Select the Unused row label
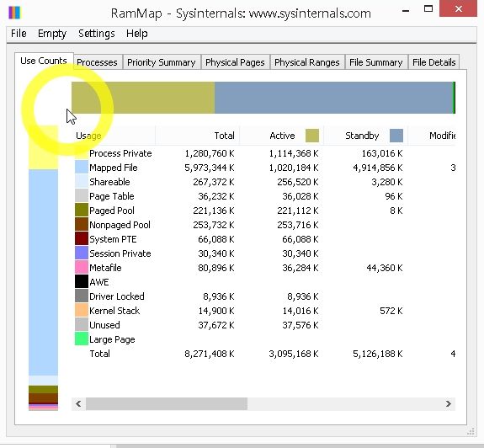 pyautogui.click(x=104, y=325)
